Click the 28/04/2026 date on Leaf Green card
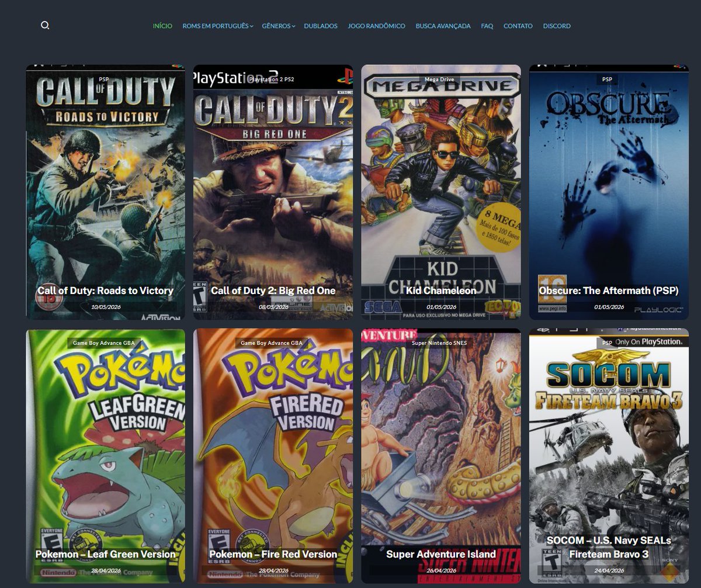Image resolution: width=701 pixels, height=588 pixels. click(x=106, y=570)
